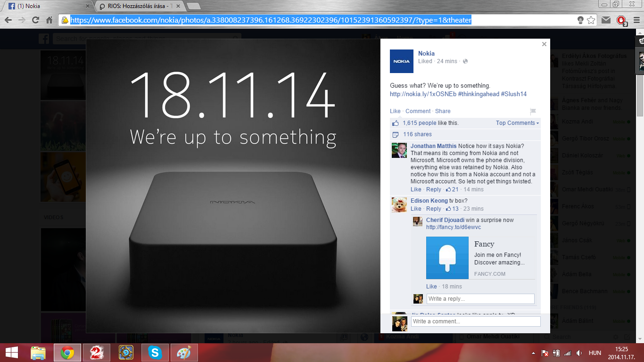Click the page scrollbar up arrow
Image resolution: width=644 pixels, height=362 pixels.
pos(640,33)
